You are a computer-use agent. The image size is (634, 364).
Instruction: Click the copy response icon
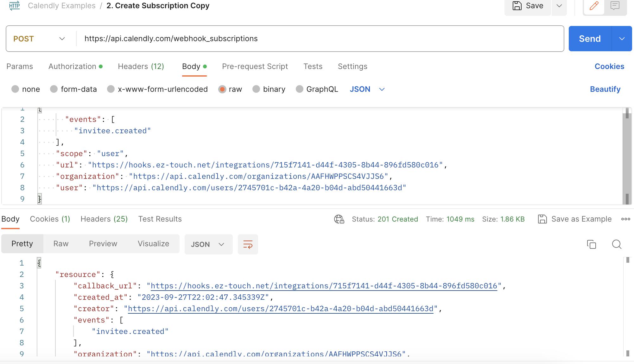point(591,244)
